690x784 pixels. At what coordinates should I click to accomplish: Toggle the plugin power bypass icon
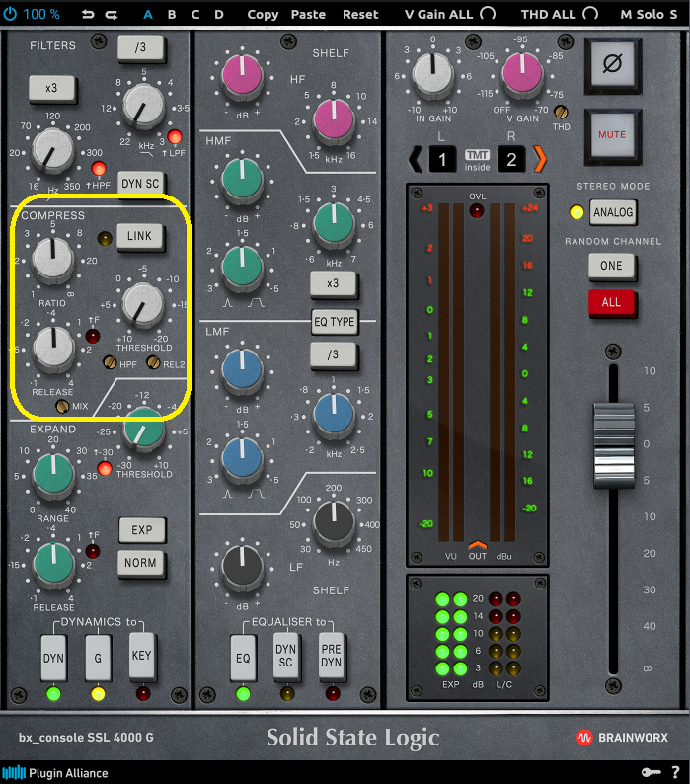10,14
